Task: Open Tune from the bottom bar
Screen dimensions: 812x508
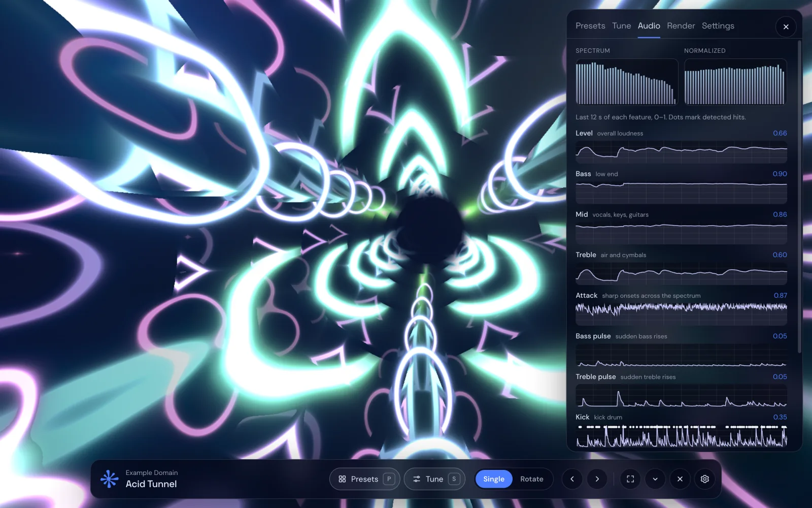Action: (434, 479)
